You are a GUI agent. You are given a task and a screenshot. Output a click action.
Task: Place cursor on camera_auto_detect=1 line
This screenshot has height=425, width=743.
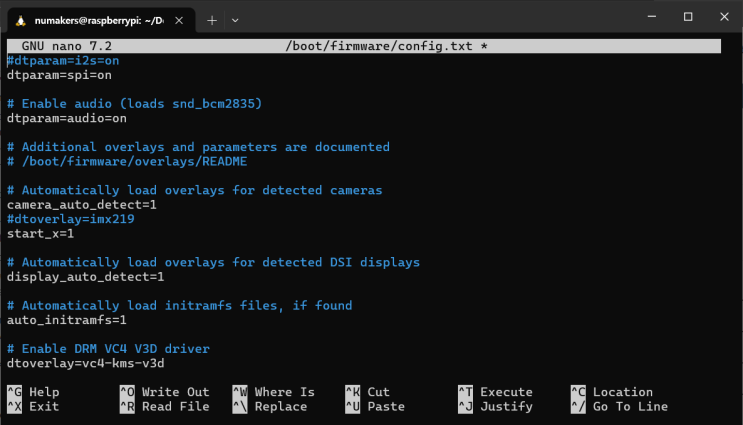pos(82,205)
